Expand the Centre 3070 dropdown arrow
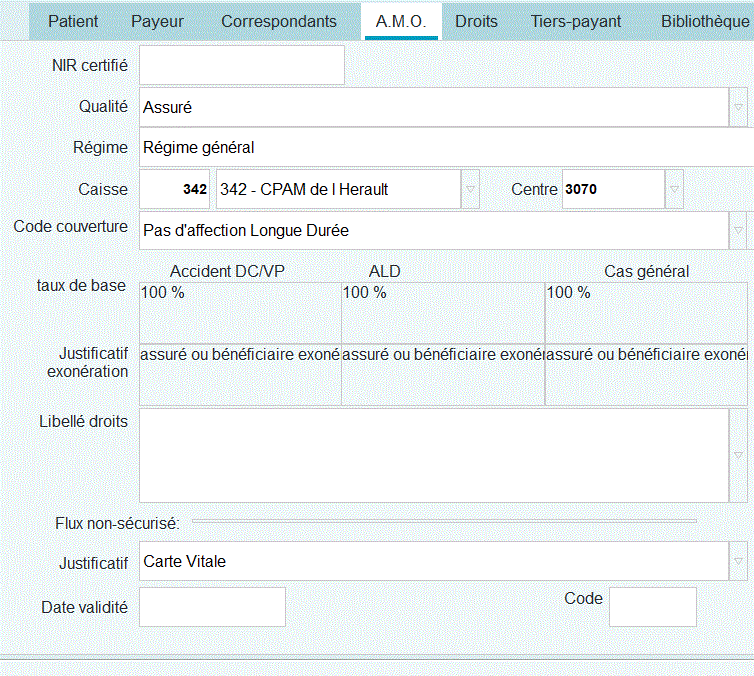This screenshot has width=754, height=676. point(674,189)
